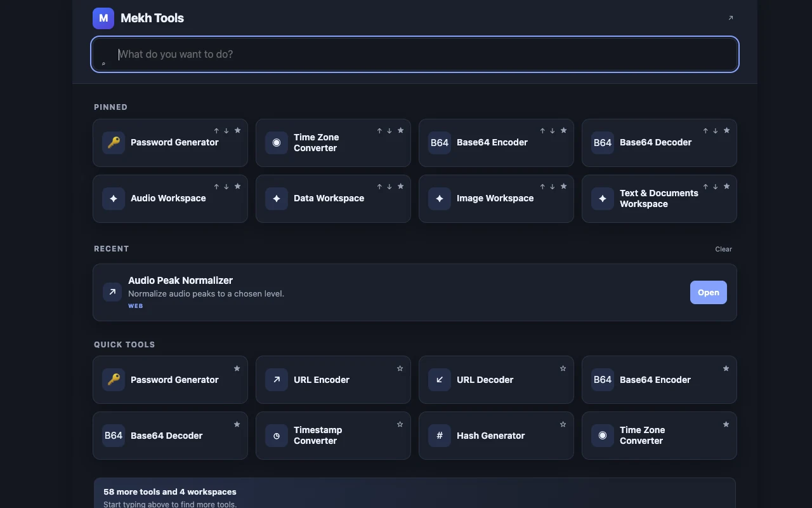Open the Audio Peak Normalizer tool
812x508 pixels.
pos(709,292)
